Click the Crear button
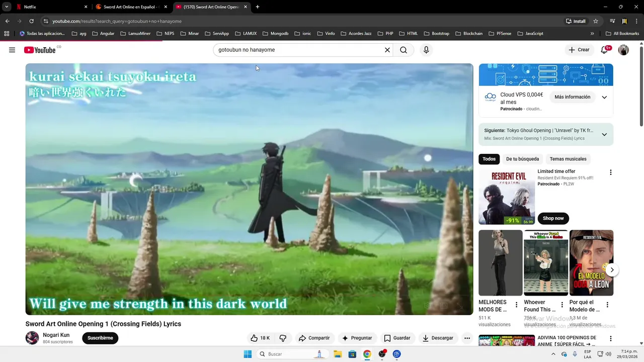Image resolution: width=644 pixels, height=362 pixels. coord(579,50)
